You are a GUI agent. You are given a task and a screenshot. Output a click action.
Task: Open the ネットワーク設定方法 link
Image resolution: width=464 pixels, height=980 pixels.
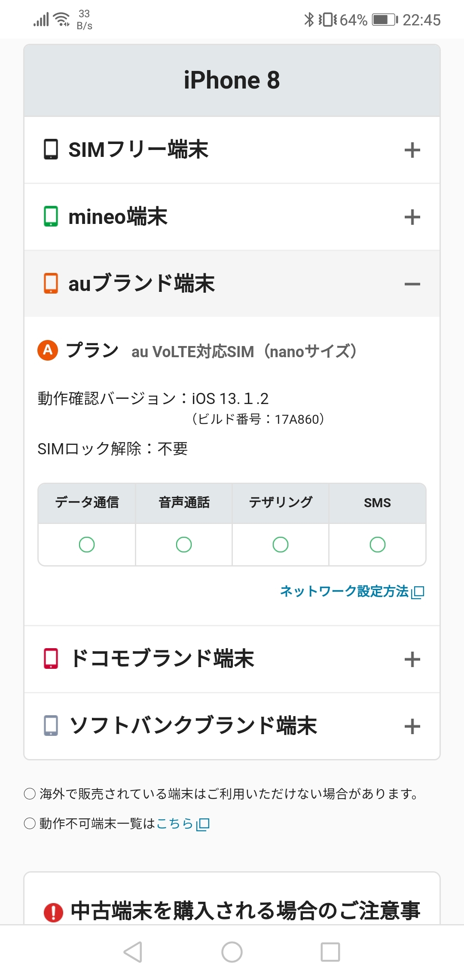351,591
